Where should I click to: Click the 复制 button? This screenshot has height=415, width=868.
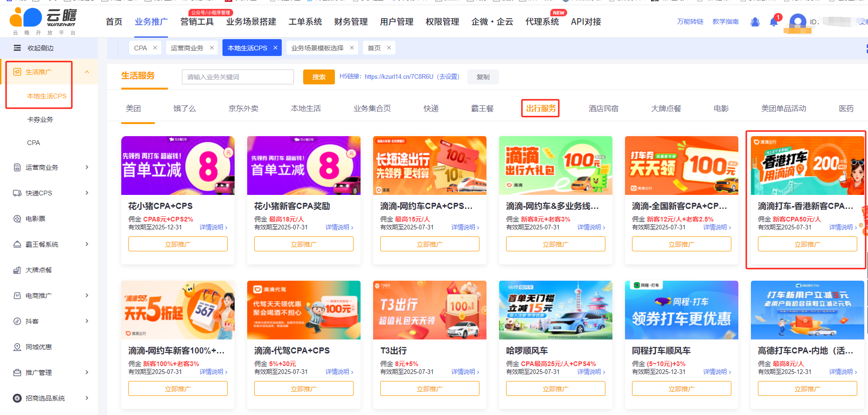tap(483, 77)
